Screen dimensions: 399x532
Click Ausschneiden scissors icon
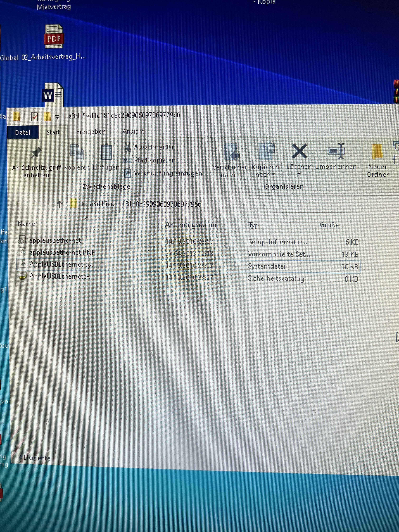[x=128, y=147]
